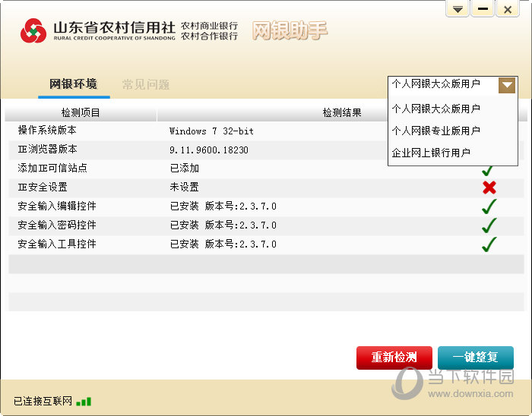Click 已安装 version text for 安全输入工具控件
Screen dimensions: 532x416
(223, 244)
